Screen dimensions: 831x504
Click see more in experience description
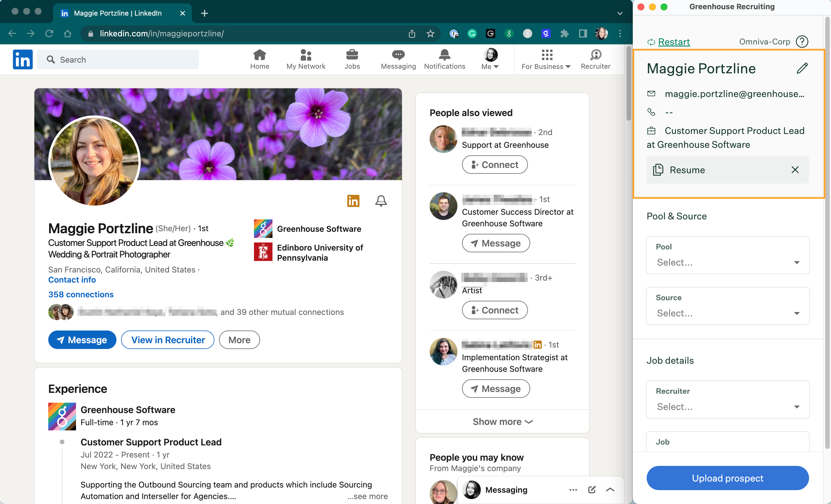tap(368, 496)
